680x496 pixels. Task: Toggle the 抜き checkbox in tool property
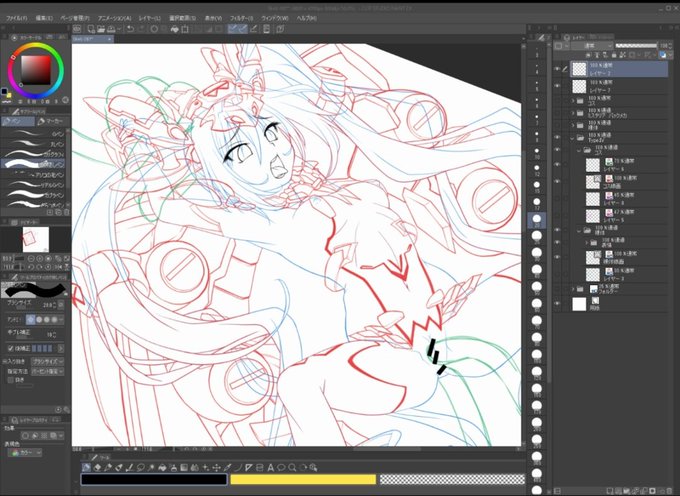11,380
